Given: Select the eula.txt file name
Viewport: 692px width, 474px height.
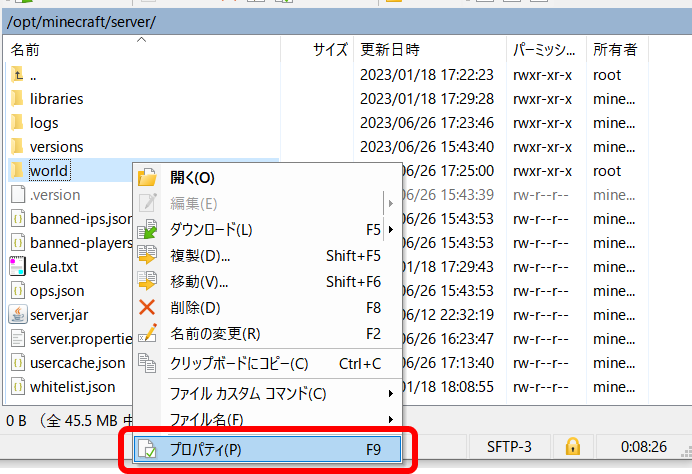Looking at the screenshot, I should (x=54, y=267).
